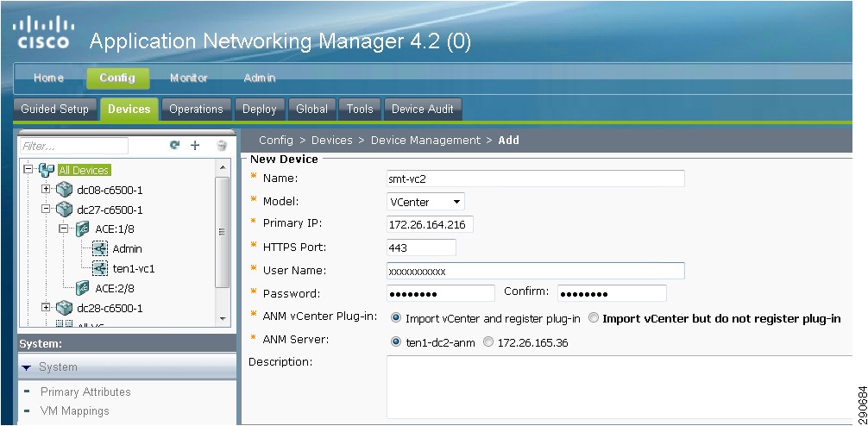The height and width of the screenshot is (426, 868).
Task: Select the All Devices tree label
Action: coord(84,171)
